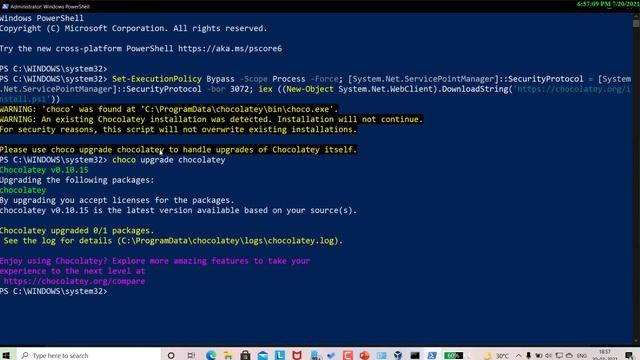This screenshot has height=360, width=640.
Task: Open the notification center icon
Action: (629, 356)
